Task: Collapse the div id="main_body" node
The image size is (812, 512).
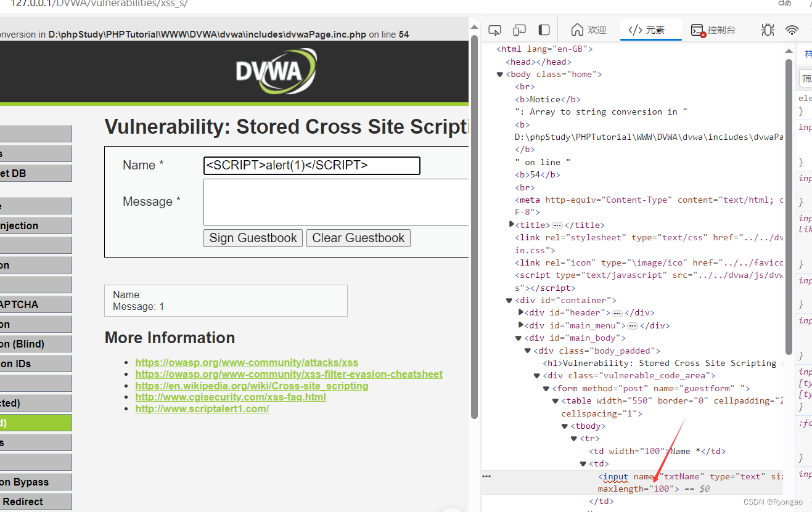Action: point(519,338)
